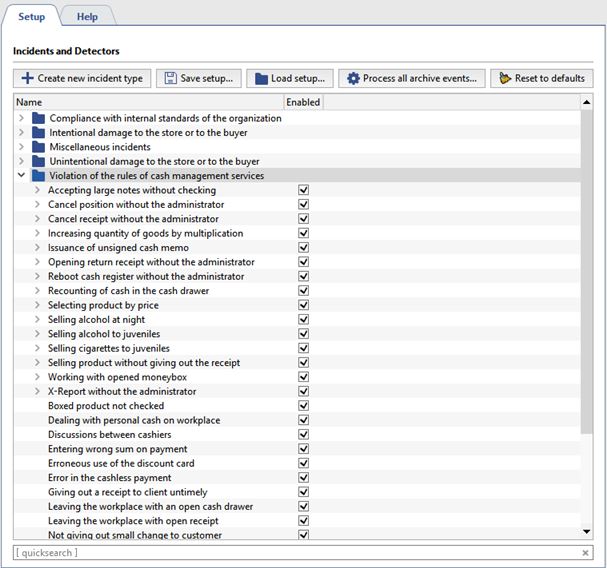Switch to the Help tab

pos(87,16)
